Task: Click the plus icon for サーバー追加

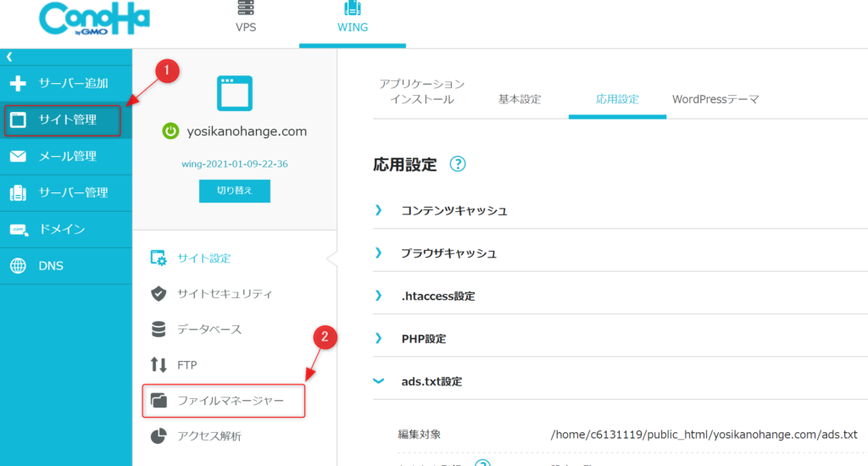Action: click(x=18, y=83)
